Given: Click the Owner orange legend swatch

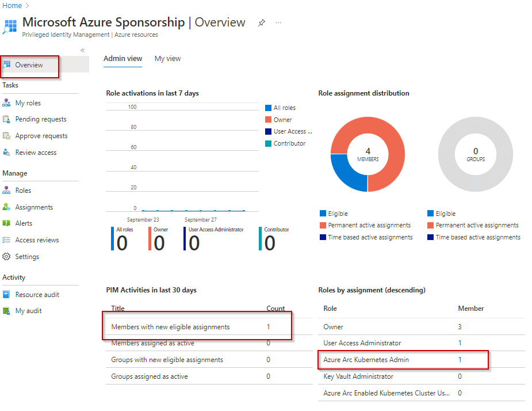Looking at the screenshot, I should (268, 120).
